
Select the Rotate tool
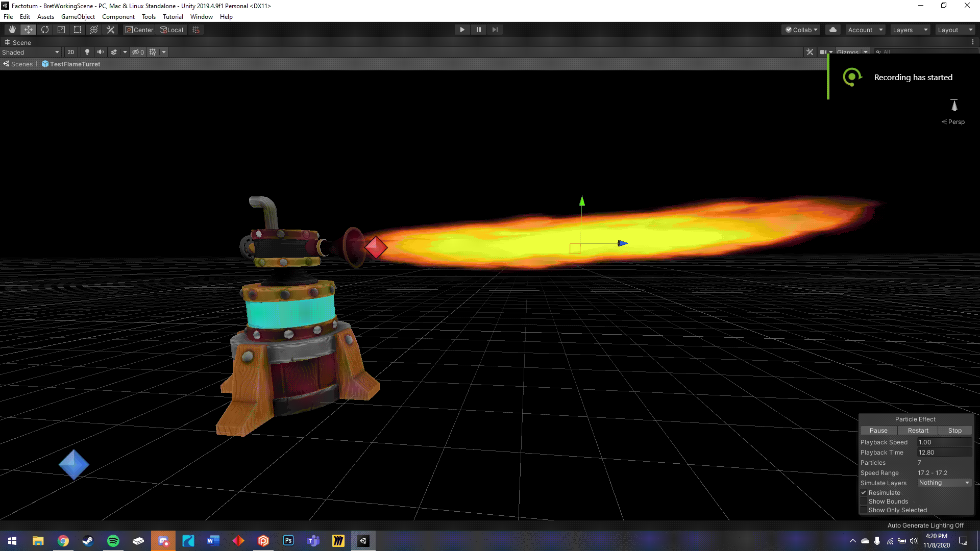point(44,29)
